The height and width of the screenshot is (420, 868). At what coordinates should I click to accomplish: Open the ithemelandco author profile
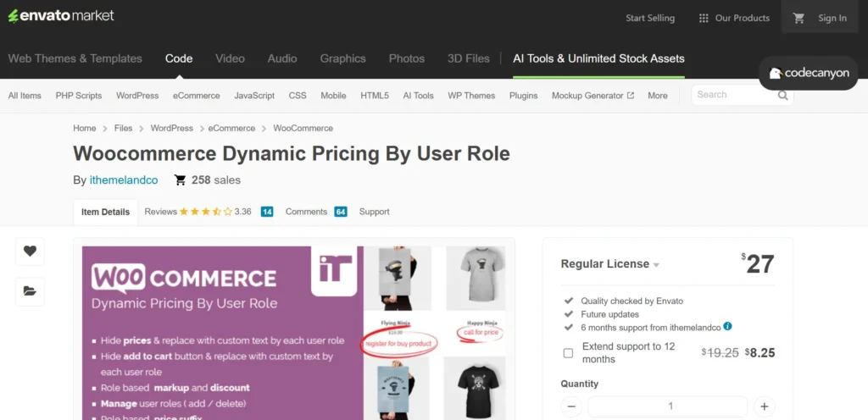click(124, 180)
